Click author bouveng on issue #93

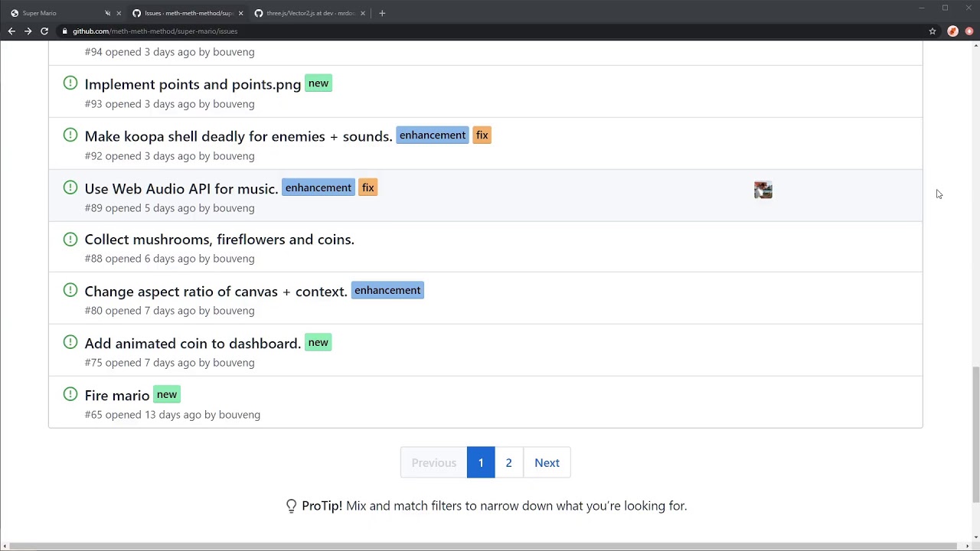pos(234,104)
